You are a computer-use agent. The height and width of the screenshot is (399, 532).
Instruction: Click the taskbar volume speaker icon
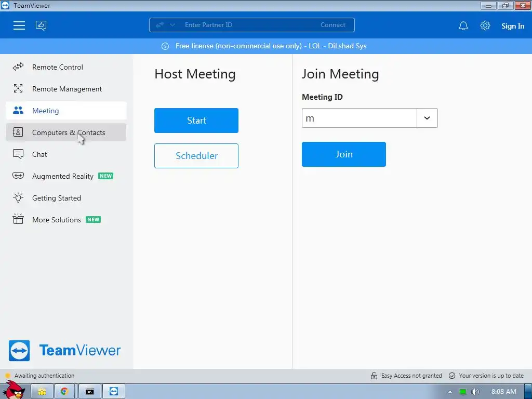475,392
